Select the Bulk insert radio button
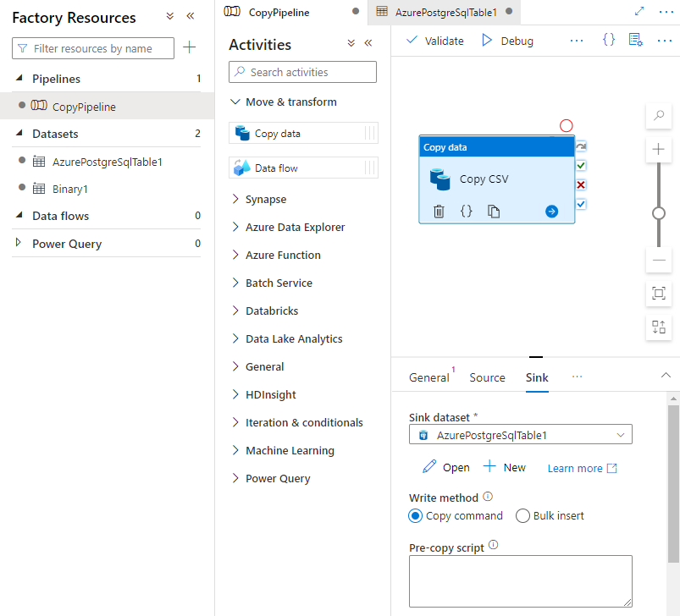Image resolution: width=680 pixels, height=616 pixels. [522, 516]
